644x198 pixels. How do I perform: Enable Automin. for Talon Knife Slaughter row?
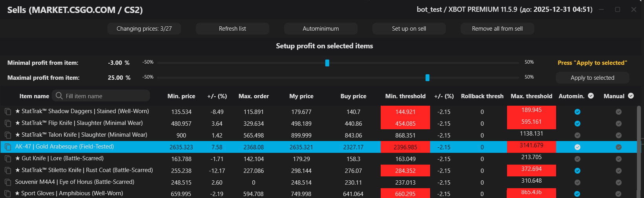(x=577, y=135)
